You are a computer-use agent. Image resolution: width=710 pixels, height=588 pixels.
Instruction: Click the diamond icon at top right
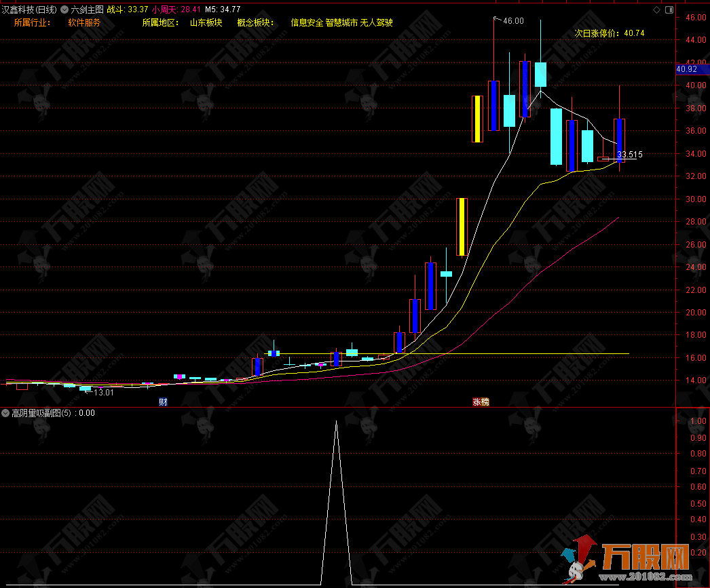click(656, 9)
